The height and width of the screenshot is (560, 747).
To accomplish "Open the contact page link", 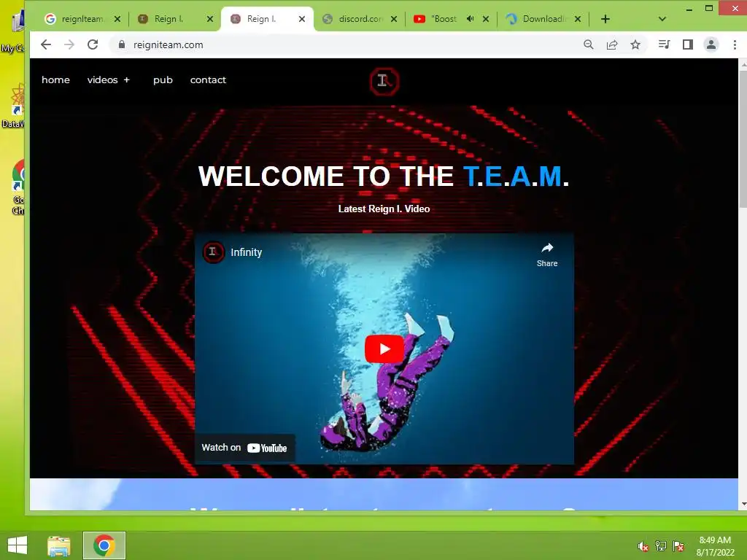I will click(208, 80).
